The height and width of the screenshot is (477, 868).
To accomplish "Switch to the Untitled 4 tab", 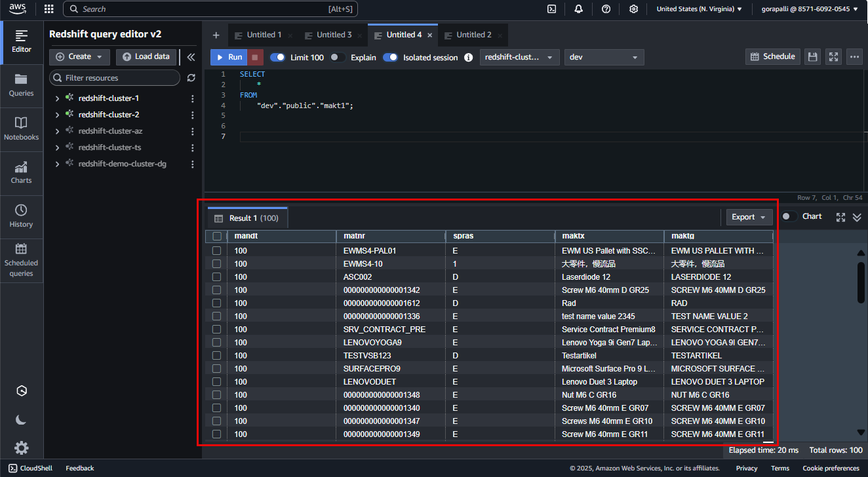I will pos(403,35).
